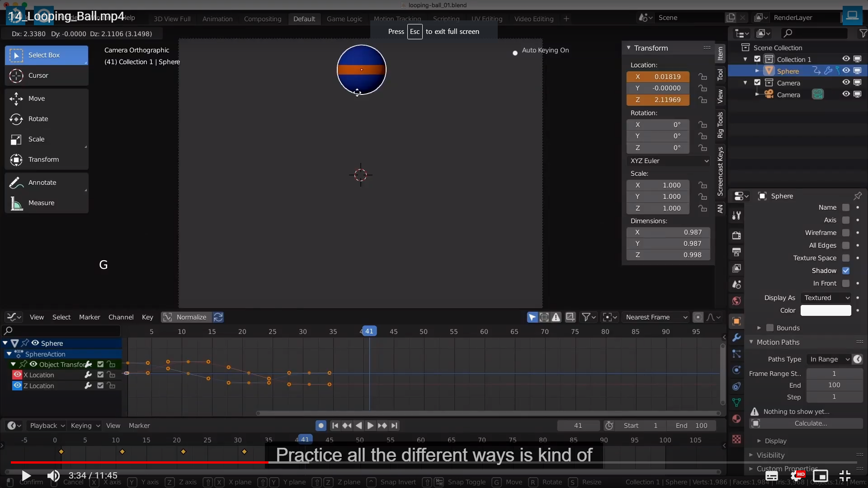The width and height of the screenshot is (868, 488).
Task: Hide the Sphere object in outliner
Action: pos(846,71)
